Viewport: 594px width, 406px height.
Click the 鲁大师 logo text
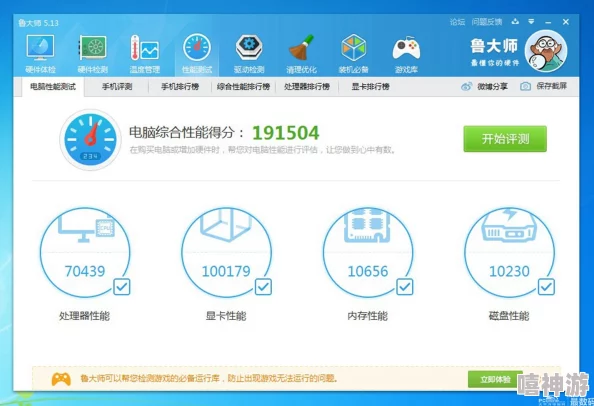pyautogui.click(x=494, y=47)
